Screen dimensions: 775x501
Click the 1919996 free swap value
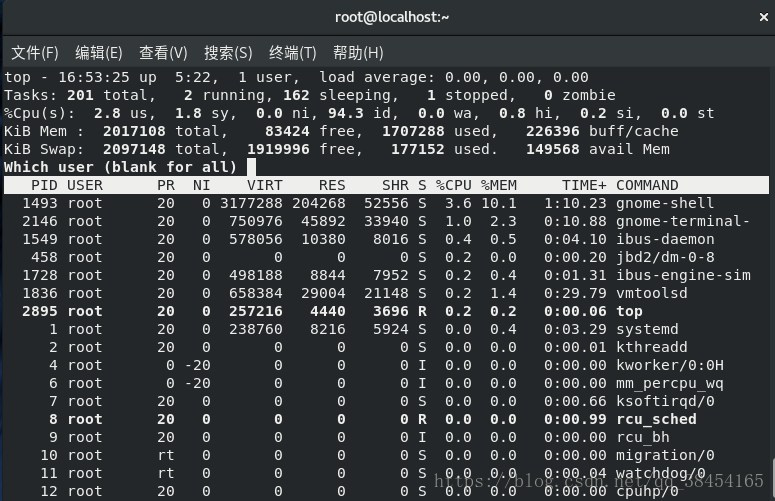pyautogui.click(x=278, y=149)
